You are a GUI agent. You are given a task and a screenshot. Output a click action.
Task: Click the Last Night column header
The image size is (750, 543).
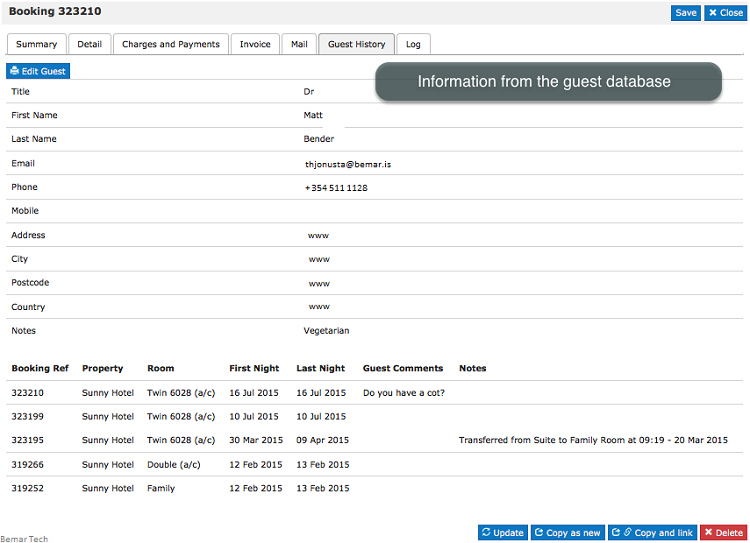(x=320, y=368)
